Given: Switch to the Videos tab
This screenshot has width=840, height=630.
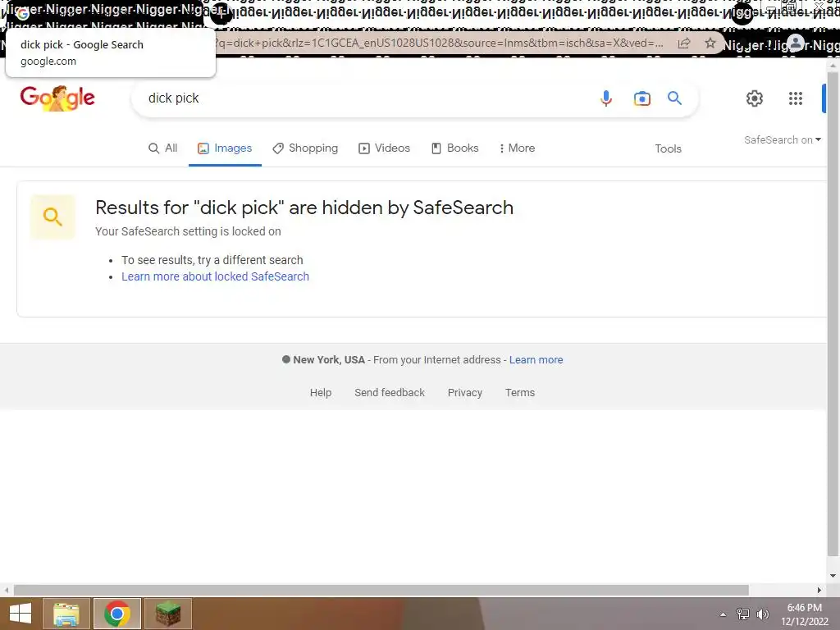Looking at the screenshot, I should [x=384, y=148].
